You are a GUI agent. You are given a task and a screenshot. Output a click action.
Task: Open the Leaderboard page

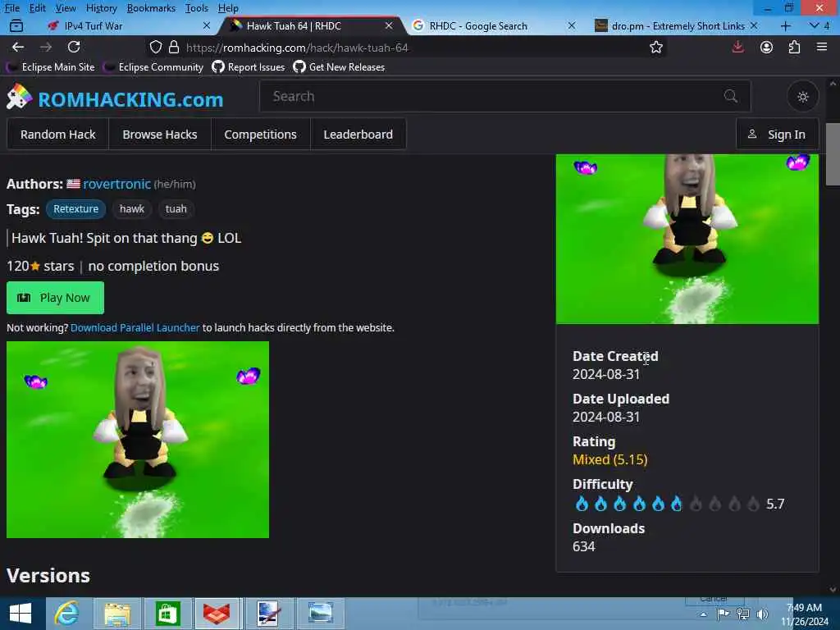[x=358, y=135]
